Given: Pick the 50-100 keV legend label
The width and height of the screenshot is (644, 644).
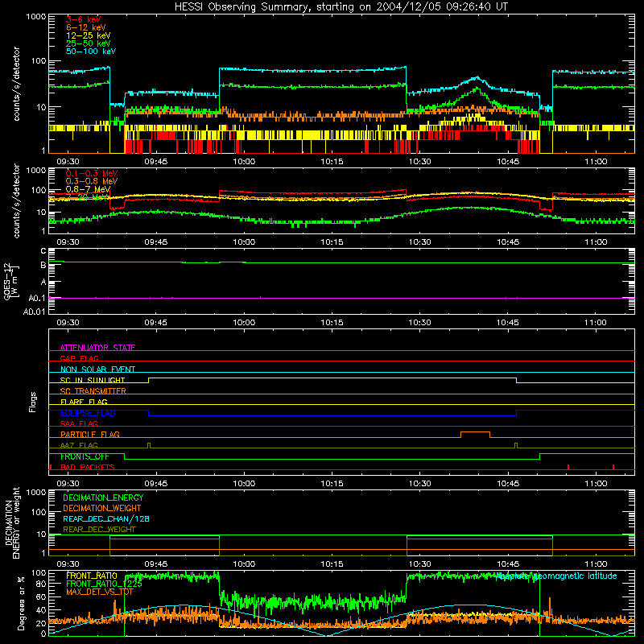Looking at the screenshot, I should 91,52.
